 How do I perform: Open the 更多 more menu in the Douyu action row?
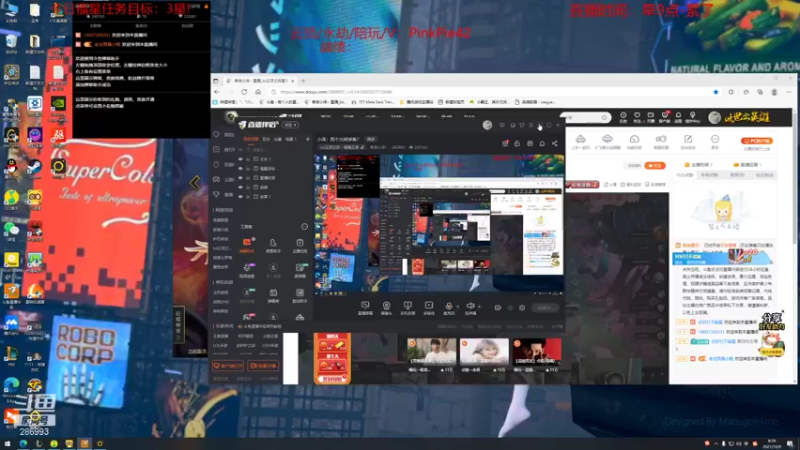715,141
